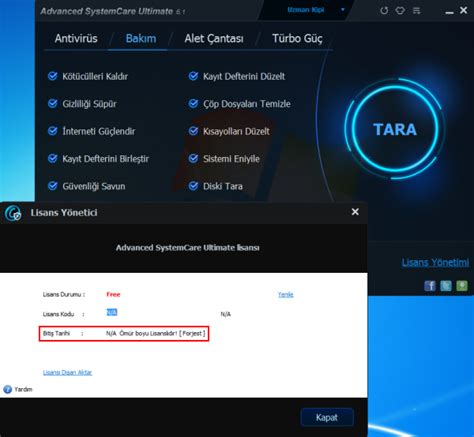Click the Facebook share icon
Viewport: 474px width, 437px height.
click(430, 286)
